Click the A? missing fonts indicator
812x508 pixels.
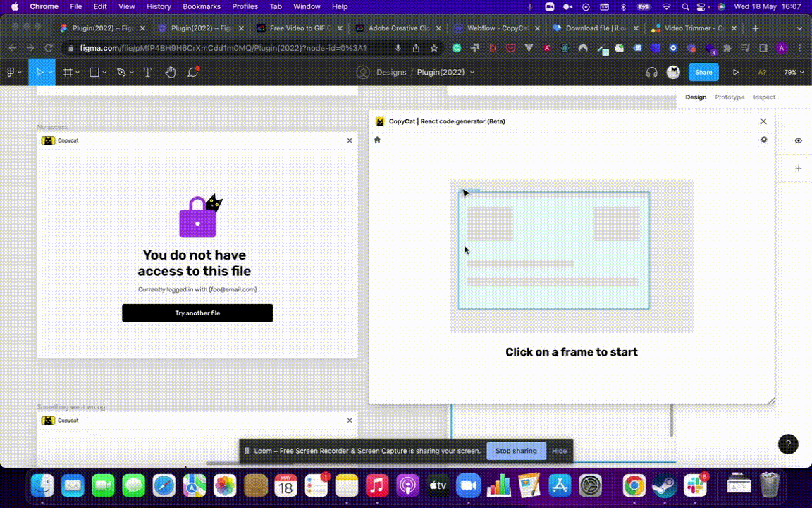[762, 73]
